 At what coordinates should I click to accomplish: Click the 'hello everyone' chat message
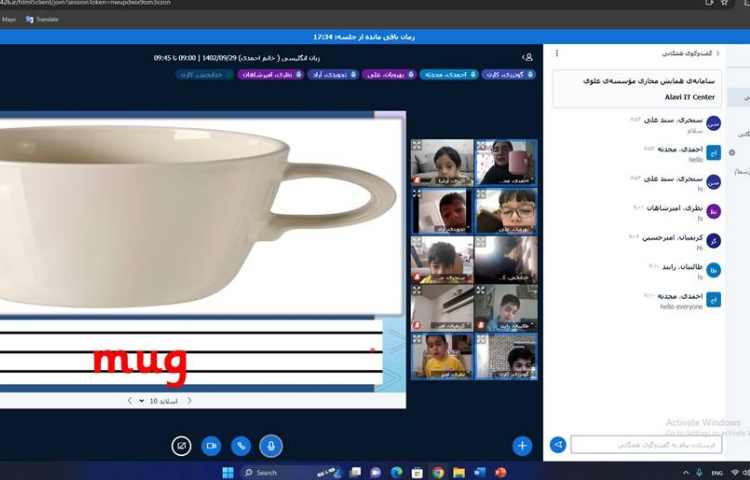(x=681, y=307)
